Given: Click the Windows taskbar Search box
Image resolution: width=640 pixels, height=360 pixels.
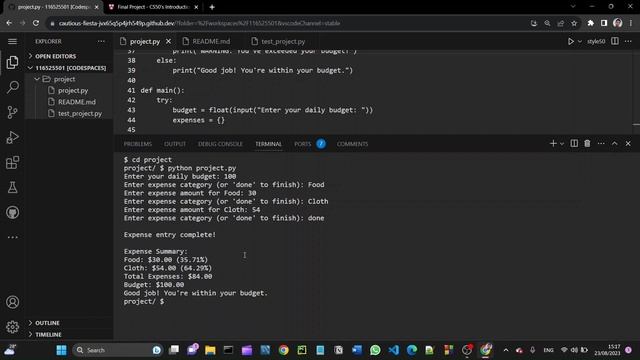Looking at the screenshot, I should 117,350.
